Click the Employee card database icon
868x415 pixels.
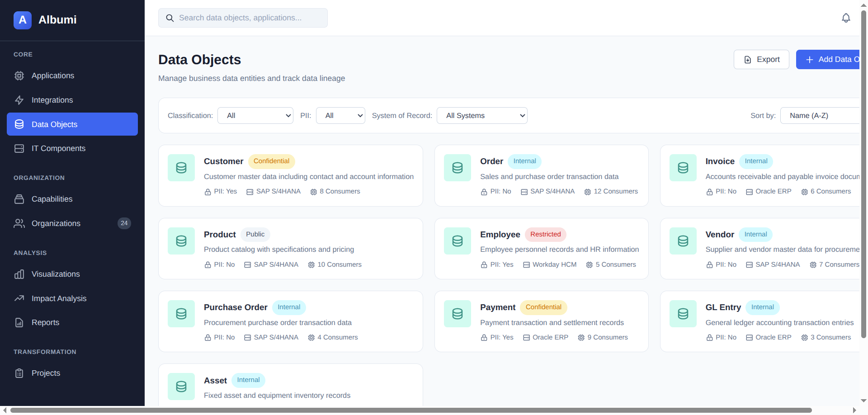pyautogui.click(x=458, y=241)
